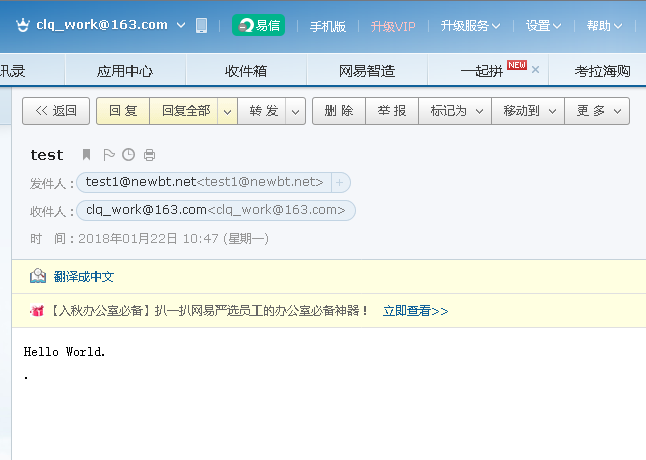Click sender address test1@newbt.net chip
646x460 pixels.
click(204, 182)
